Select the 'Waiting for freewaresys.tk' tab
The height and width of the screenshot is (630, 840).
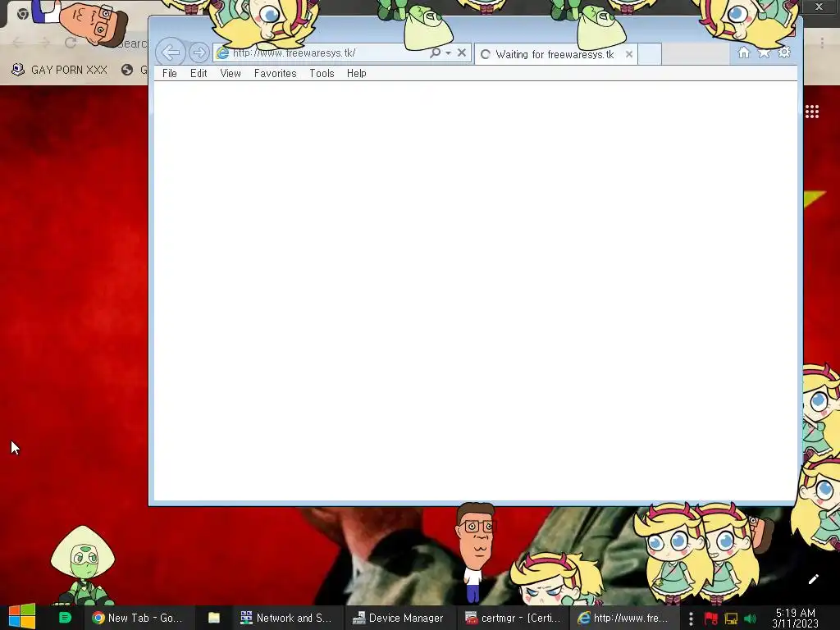click(x=555, y=54)
